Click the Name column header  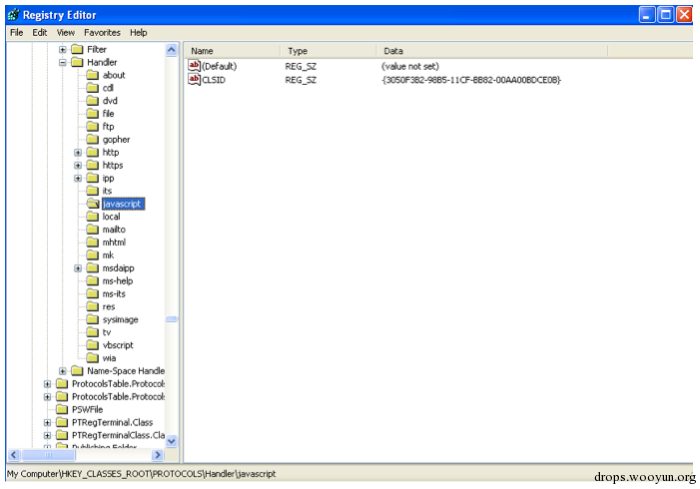pyautogui.click(x=233, y=51)
